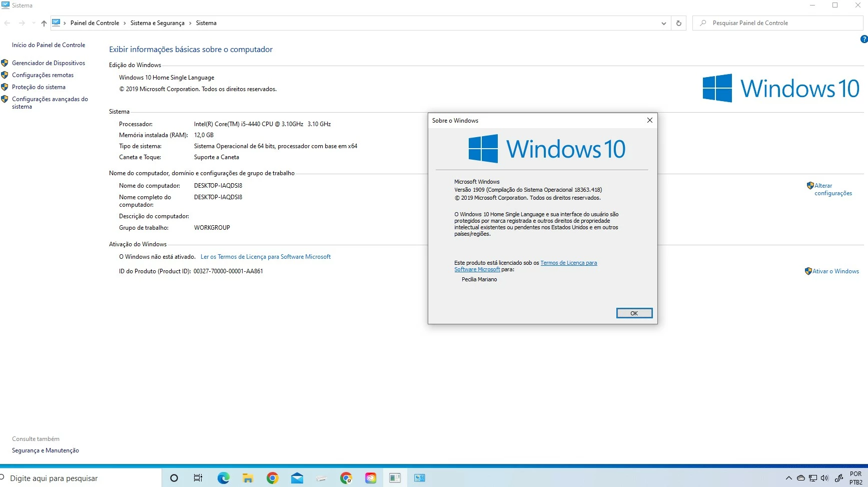Select 12,0 GB memory value
Image resolution: width=868 pixels, height=487 pixels.
204,135
